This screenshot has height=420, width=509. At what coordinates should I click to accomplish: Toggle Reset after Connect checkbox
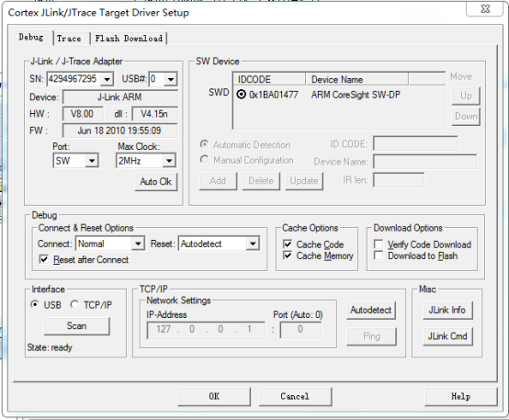click(x=44, y=259)
